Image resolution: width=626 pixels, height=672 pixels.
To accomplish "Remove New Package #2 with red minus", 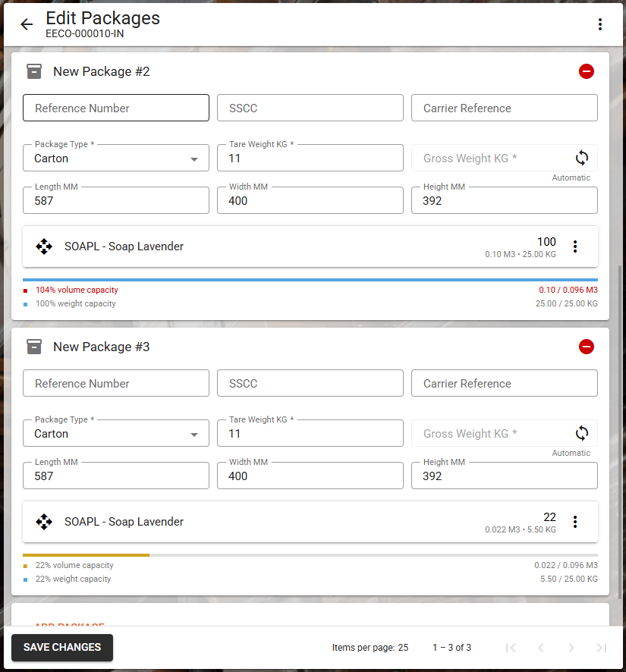I will 586,71.
